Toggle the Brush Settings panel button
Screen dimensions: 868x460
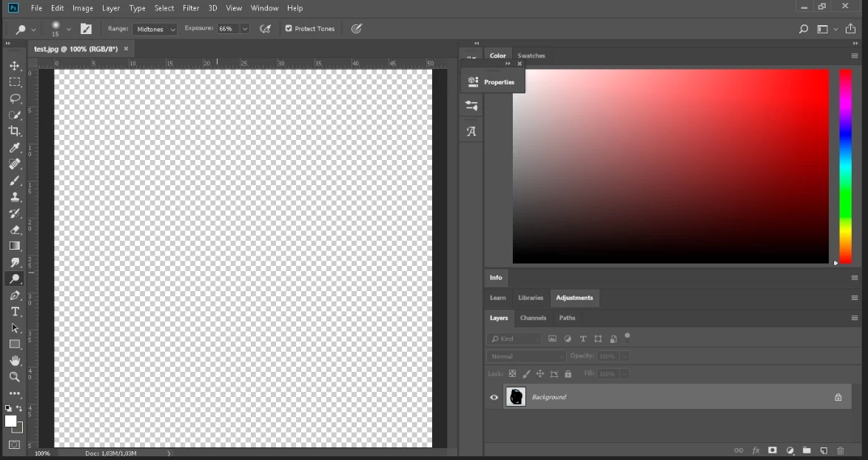[x=86, y=29]
